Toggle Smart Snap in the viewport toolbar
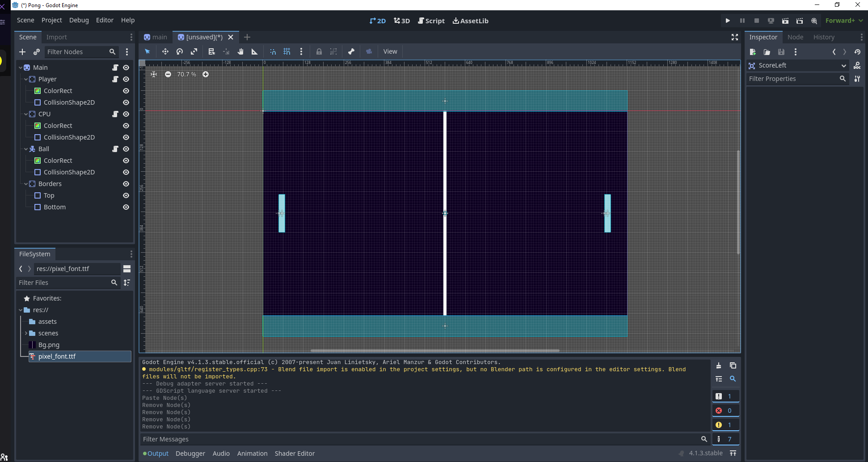The image size is (868, 462). tap(273, 51)
